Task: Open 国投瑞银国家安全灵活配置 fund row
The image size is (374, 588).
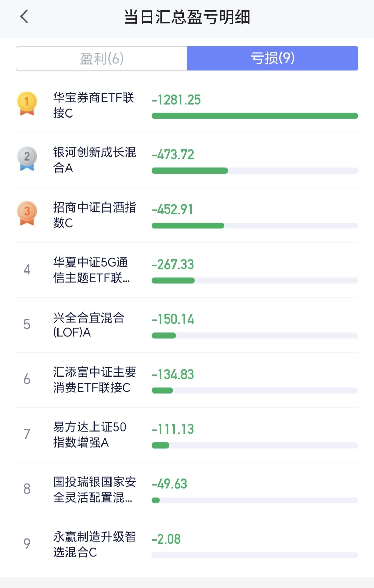Action: (94, 490)
